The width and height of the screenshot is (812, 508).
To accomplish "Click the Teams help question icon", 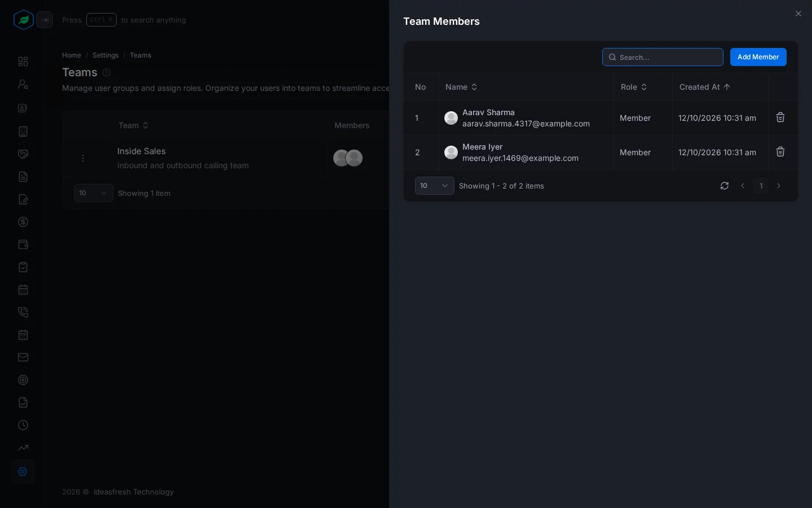I will (x=107, y=72).
